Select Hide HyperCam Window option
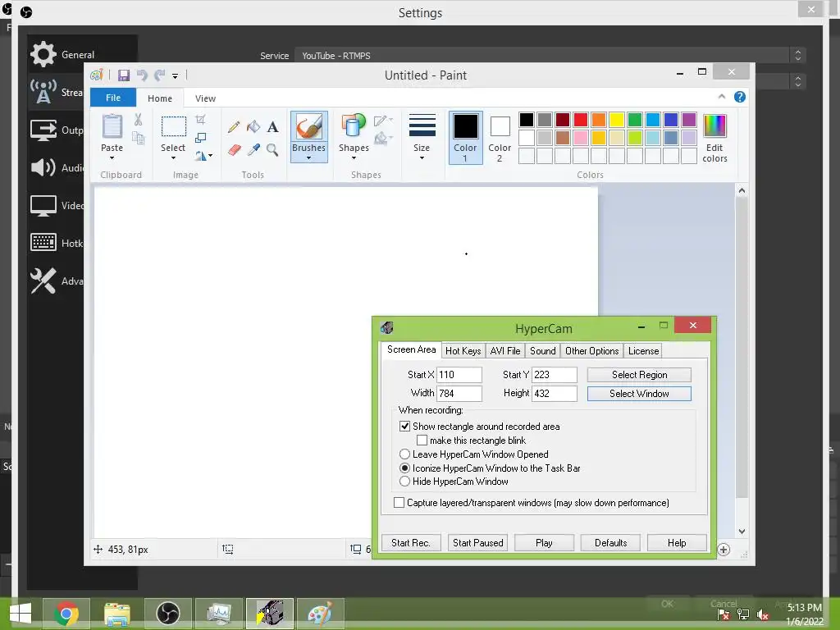Viewport: 840px width, 630px height. pos(404,482)
